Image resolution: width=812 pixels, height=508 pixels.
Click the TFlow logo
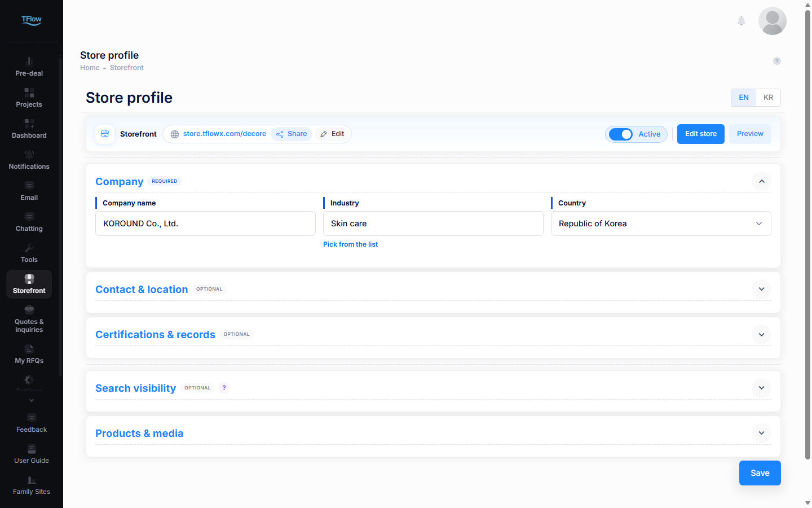(32, 20)
